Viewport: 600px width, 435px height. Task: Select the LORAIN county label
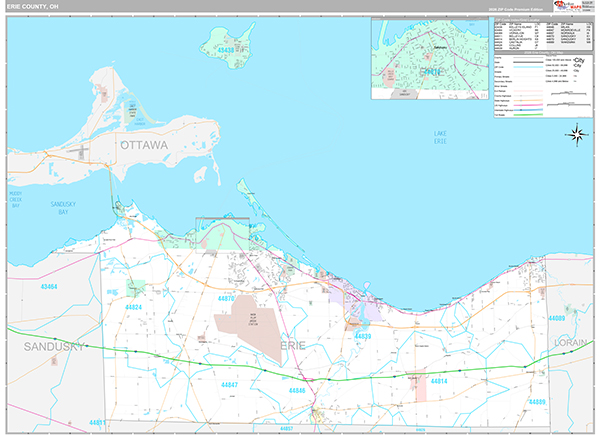coord(571,342)
